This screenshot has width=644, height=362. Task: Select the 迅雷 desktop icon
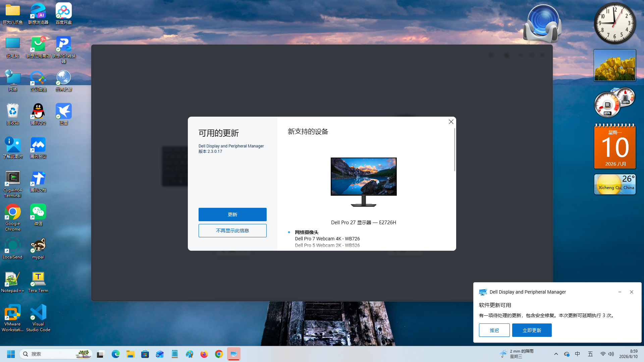(x=64, y=114)
